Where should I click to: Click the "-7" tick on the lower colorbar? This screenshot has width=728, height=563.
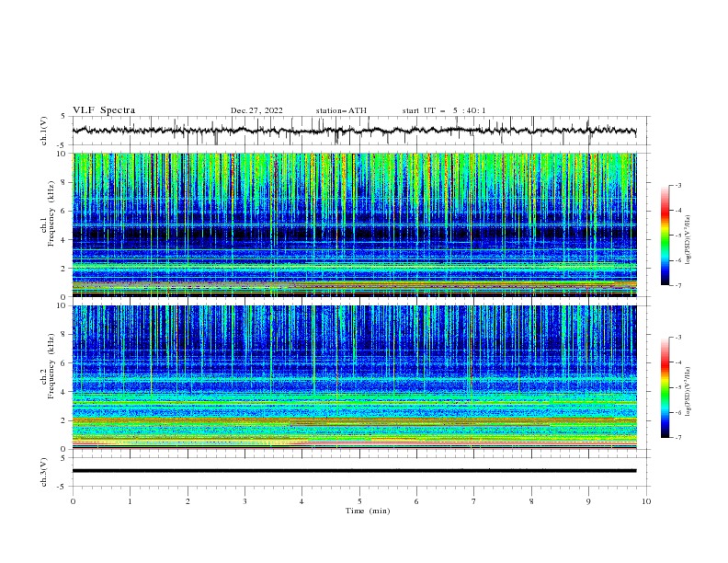[x=677, y=437]
